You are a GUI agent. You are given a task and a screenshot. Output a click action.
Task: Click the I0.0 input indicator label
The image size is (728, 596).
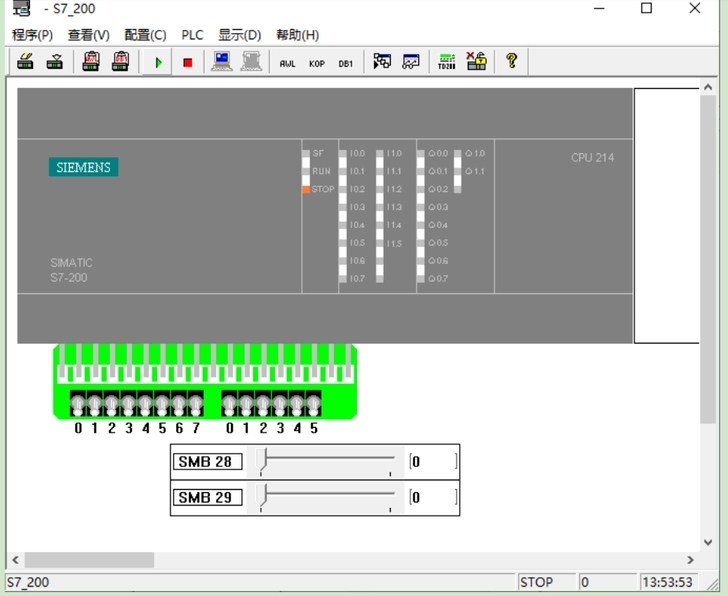coord(357,153)
